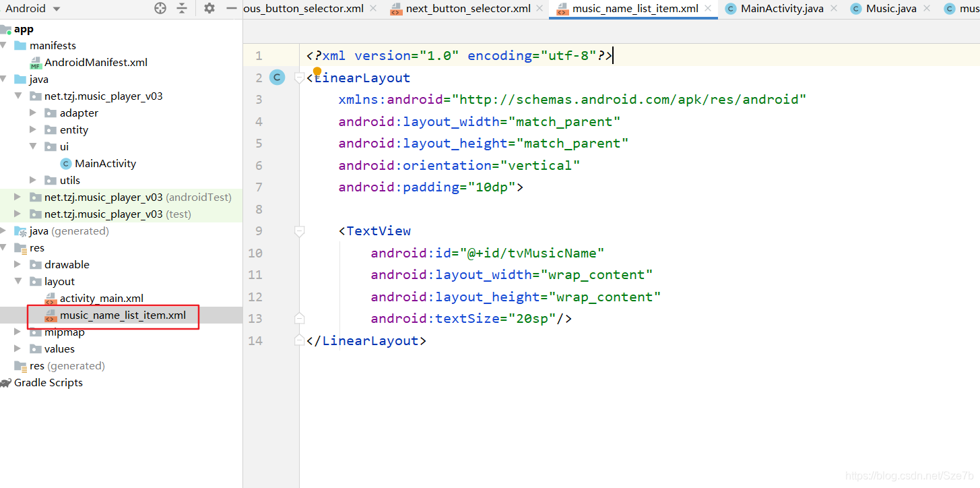The height and width of the screenshot is (488, 980).
Task: Collapse the manifests folder arrow
Action: (x=3, y=45)
